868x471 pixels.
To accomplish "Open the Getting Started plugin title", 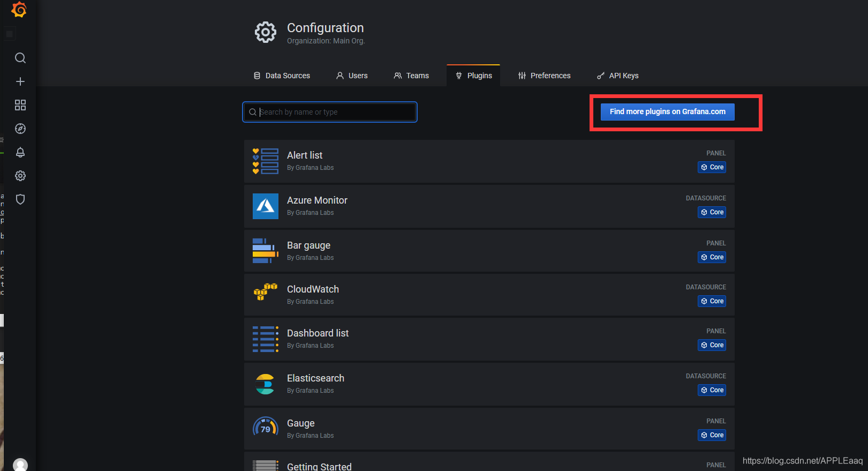I will point(319,467).
